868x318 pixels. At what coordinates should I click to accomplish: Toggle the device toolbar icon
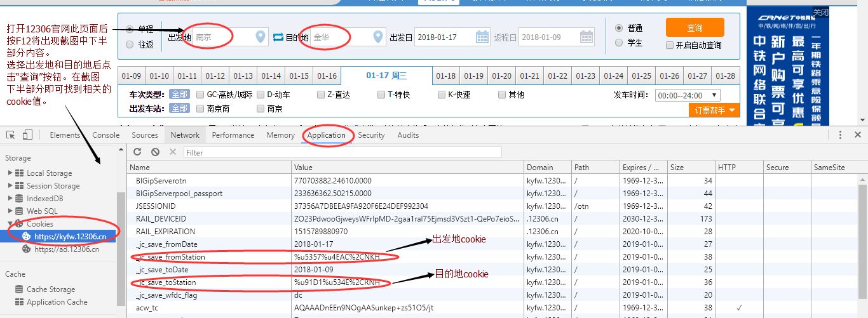27,135
